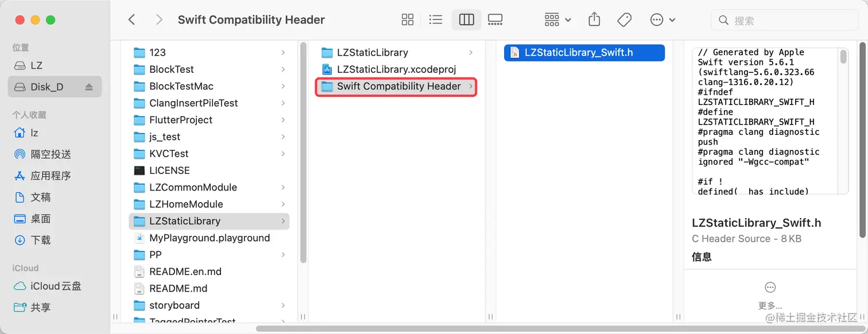Expand chevron beside PP folder
868x334 pixels.
(283, 254)
